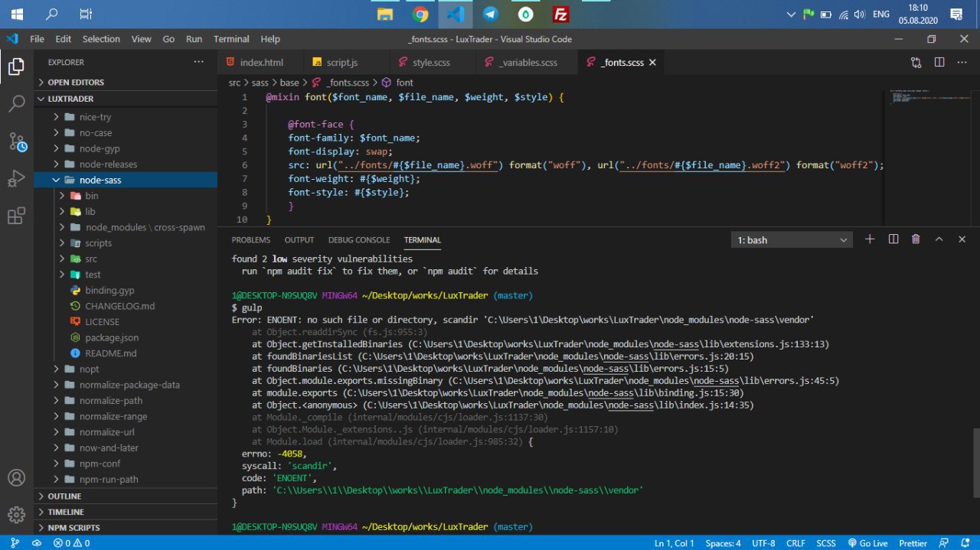Viewport: 980px width, 550px height.
Task: Open Explorer views and more actions ellipsis
Action: [x=199, y=62]
